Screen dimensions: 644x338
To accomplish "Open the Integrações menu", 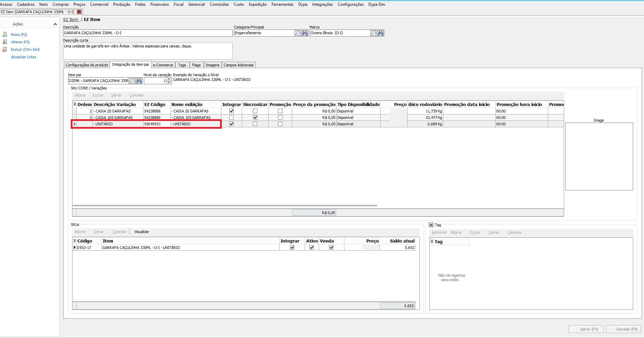I will (322, 4).
